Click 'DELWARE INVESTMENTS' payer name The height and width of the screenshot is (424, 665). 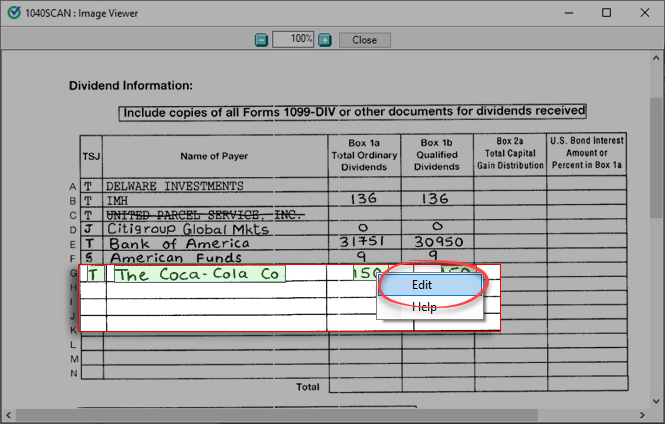click(175, 186)
